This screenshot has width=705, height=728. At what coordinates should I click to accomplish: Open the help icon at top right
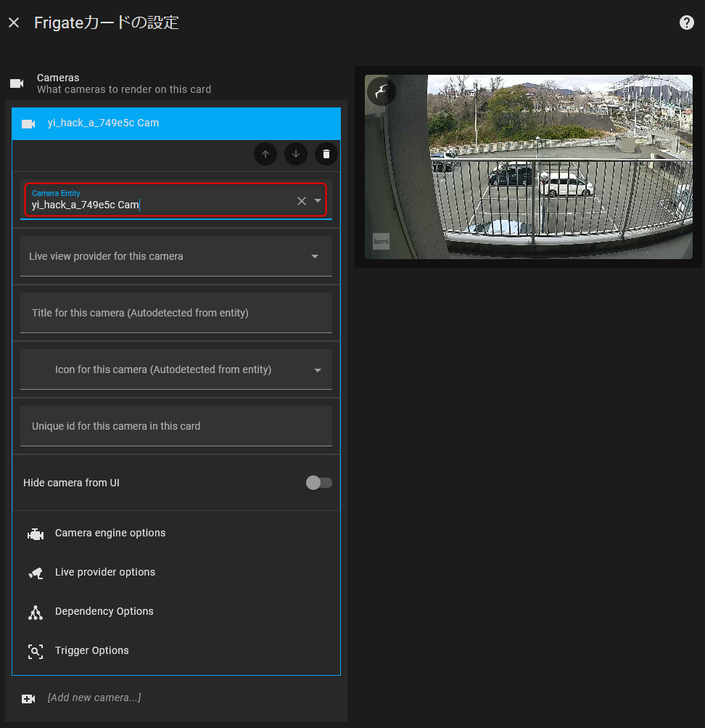tap(686, 23)
